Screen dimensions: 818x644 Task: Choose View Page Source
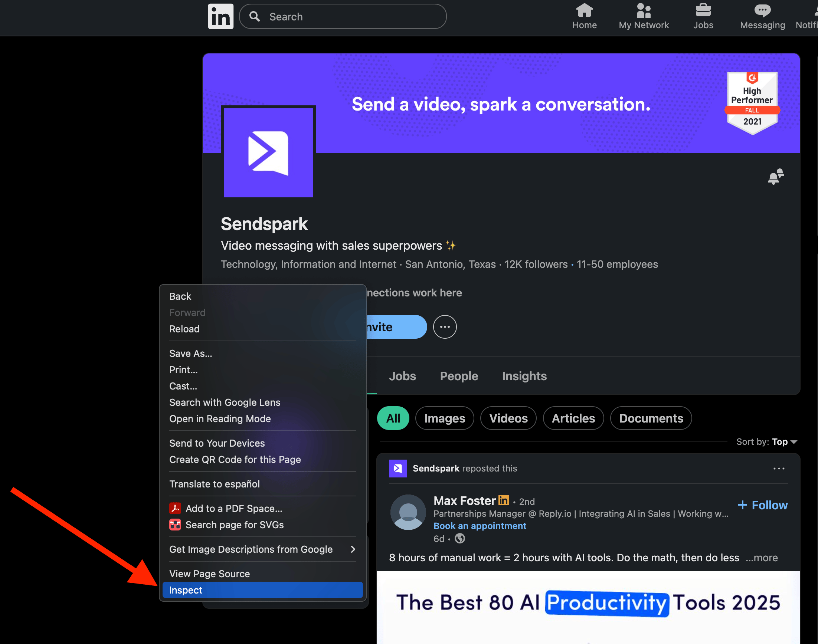[x=262, y=574]
